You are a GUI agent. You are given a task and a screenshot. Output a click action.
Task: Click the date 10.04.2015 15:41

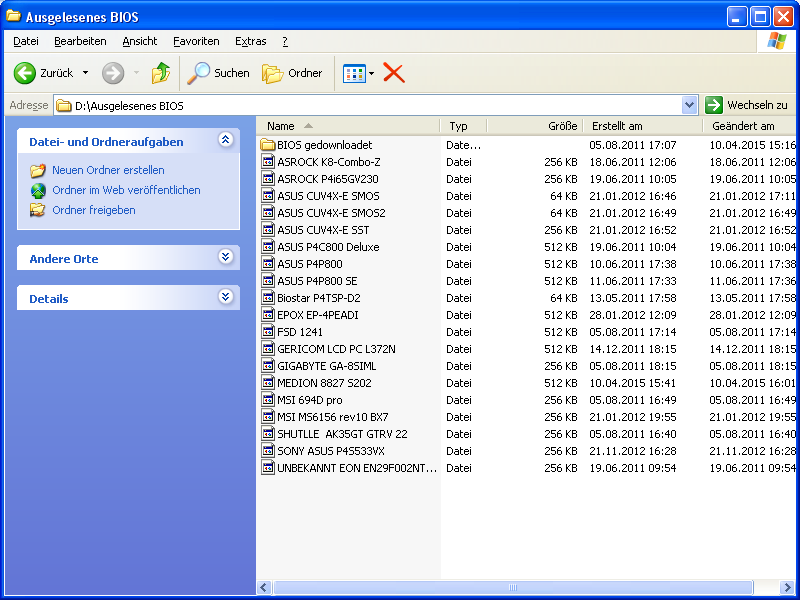pyautogui.click(x=633, y=383)
